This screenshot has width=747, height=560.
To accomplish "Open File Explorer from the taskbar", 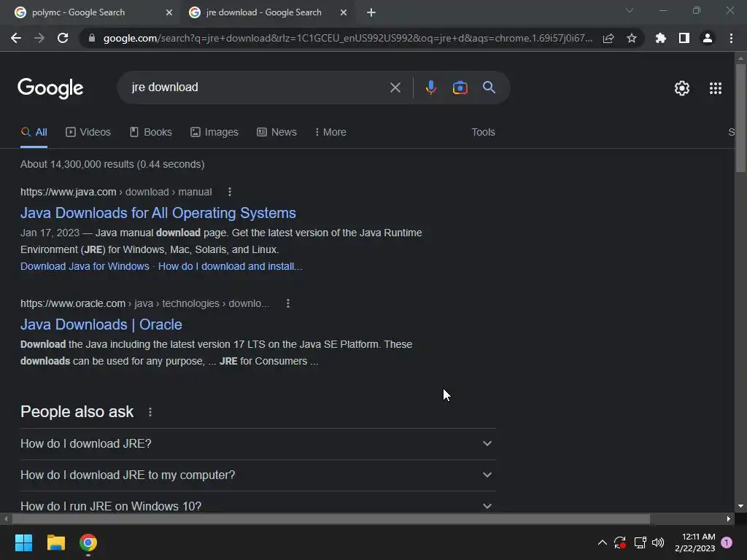I will [x=55, y=542].
